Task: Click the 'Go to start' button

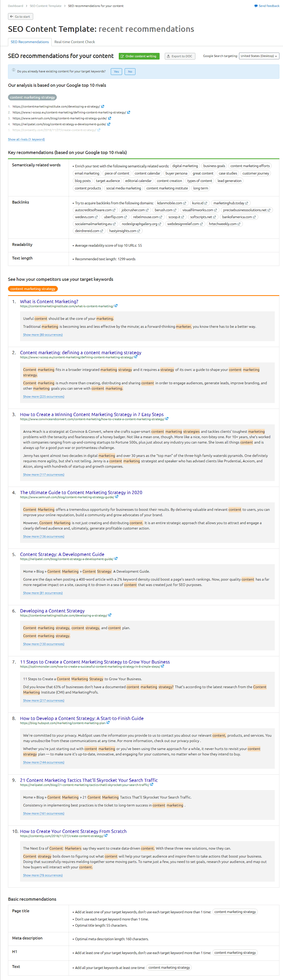Action: (x=21, y=17)
